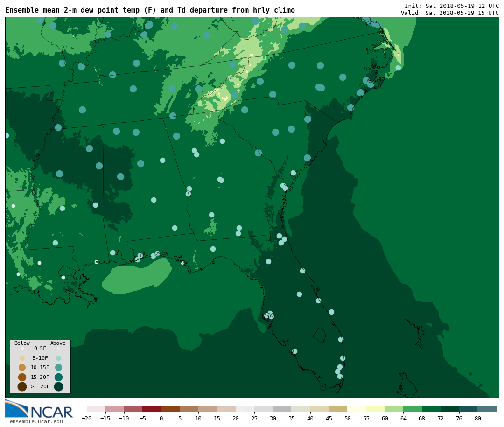Click the '0-5F' legend label
The height and width of the screenshot is (427, 504).
pos(40,348)
